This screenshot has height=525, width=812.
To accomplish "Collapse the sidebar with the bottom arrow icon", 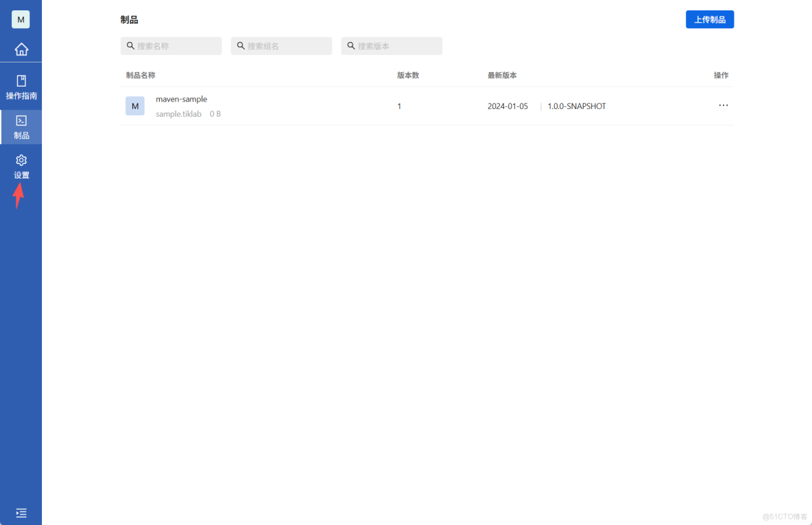I will point(21,513).
